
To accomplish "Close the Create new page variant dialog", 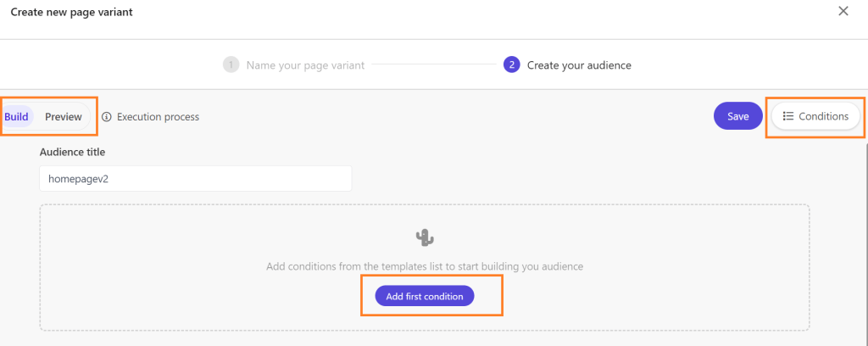I will point(843,12).
